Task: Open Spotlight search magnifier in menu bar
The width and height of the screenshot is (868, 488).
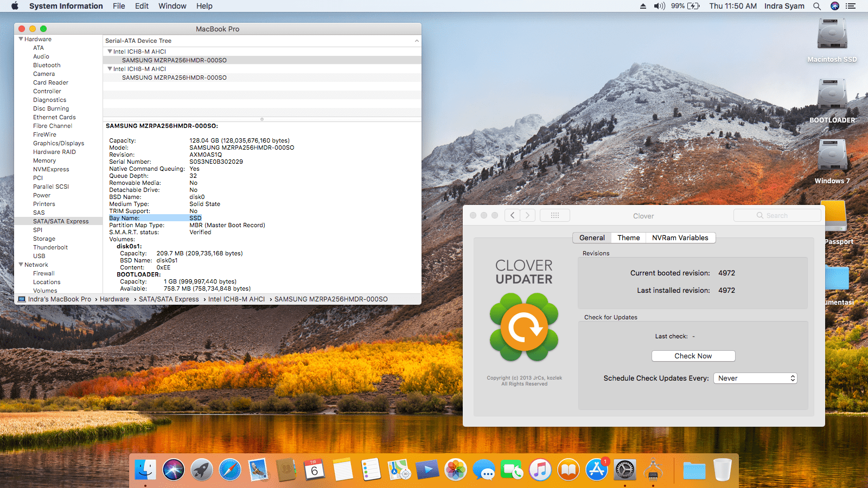Action: tap(817, 6)
